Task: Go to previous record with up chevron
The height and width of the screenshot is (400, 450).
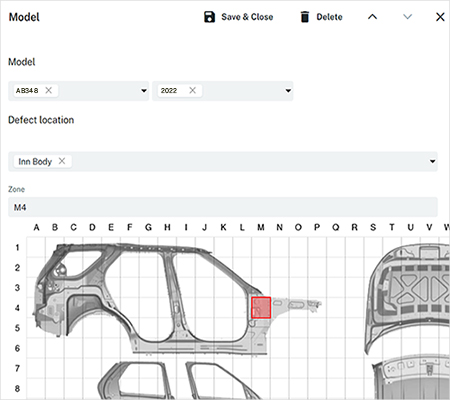Action: coord(372,17)
